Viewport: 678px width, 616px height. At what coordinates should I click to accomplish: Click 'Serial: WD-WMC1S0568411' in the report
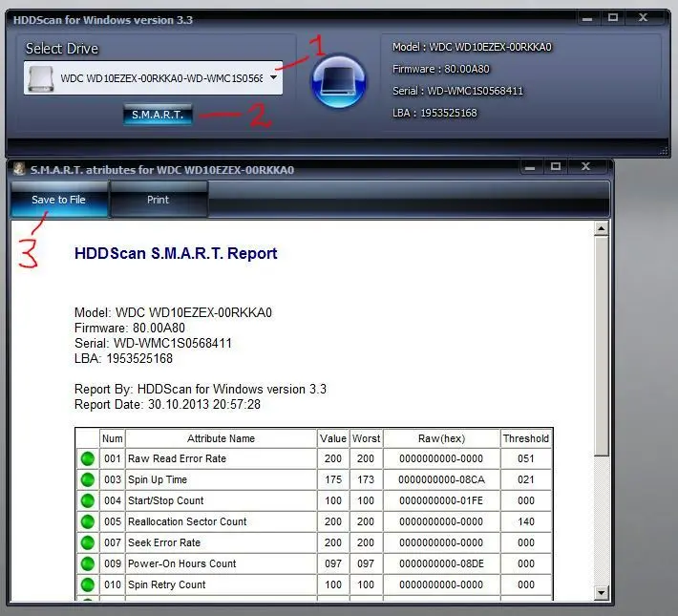153,343
